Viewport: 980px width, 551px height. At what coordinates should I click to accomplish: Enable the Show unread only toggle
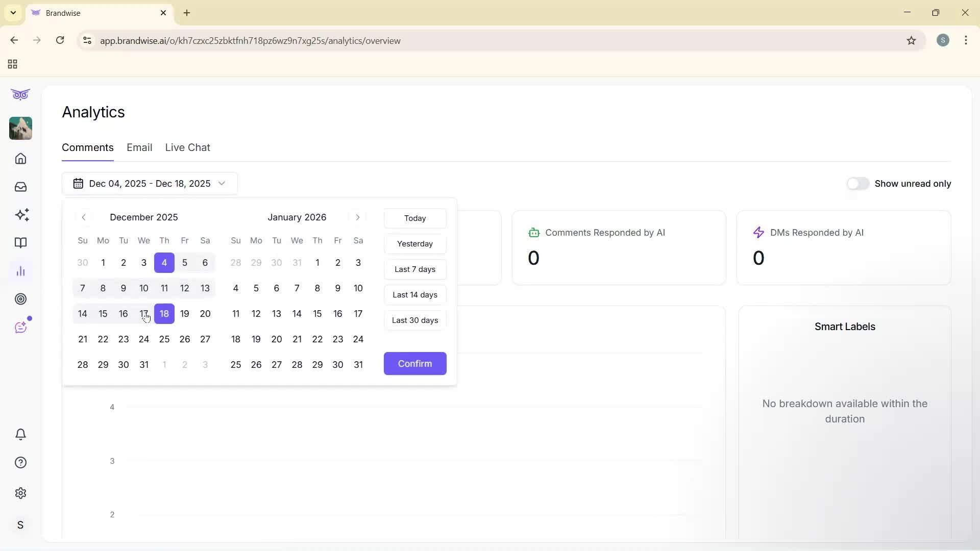[858, 183]
